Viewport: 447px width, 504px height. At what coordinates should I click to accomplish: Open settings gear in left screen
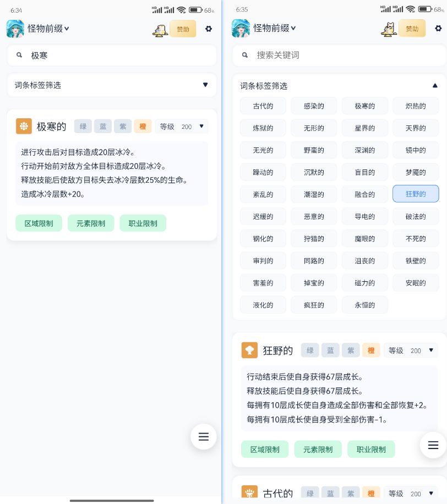tap(209, 29)
